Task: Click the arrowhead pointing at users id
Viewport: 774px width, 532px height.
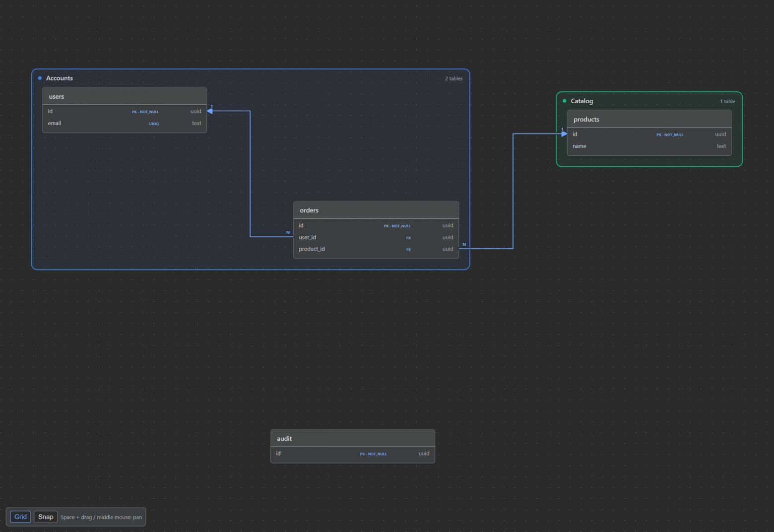Action: 210,111
